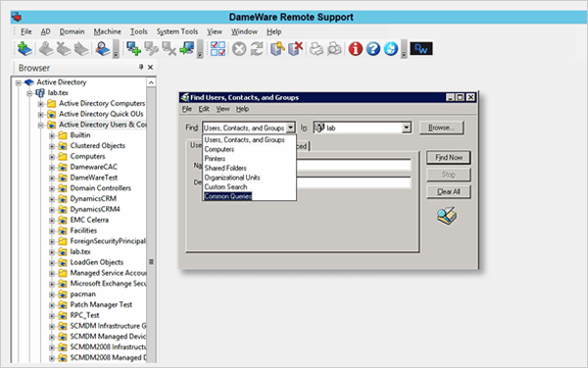This screenshot has height=368, width=588.
Task: Click the printer icon in toolbar
Action: click(317, 49)
